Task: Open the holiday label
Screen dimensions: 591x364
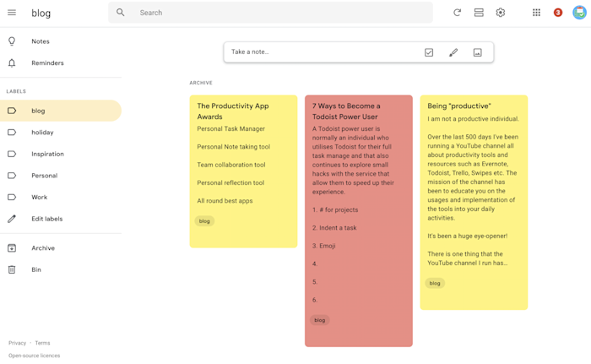Action: (61, 133)
